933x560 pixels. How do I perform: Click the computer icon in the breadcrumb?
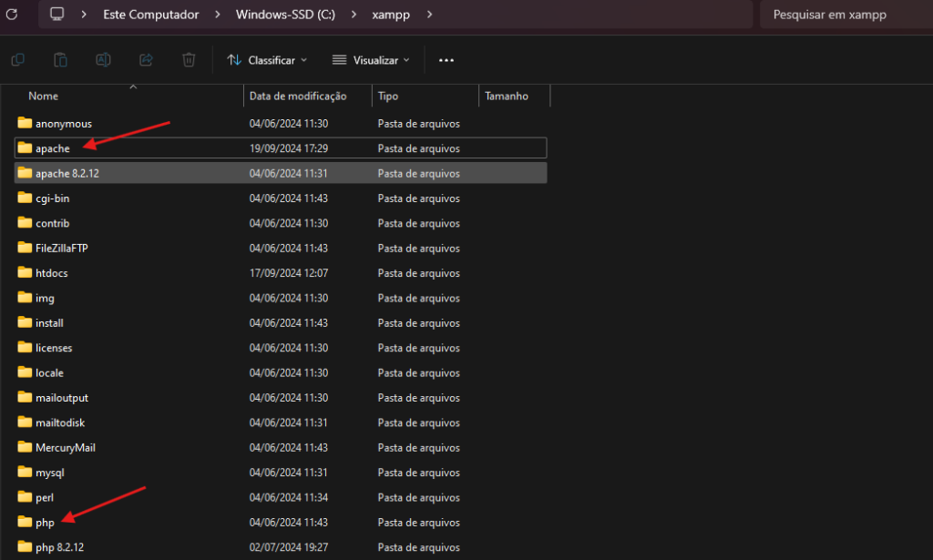click(57, 15)
